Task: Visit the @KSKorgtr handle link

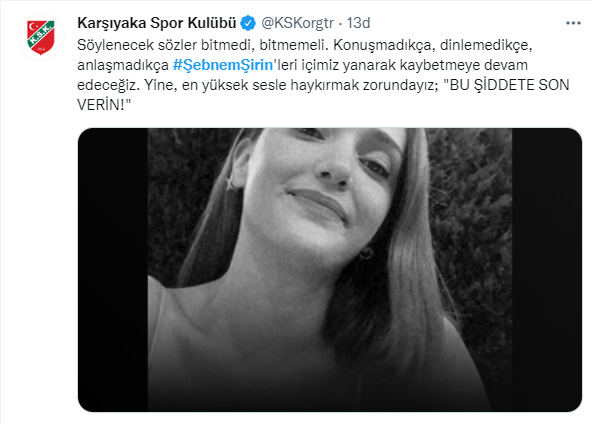Action: (298, 23)
